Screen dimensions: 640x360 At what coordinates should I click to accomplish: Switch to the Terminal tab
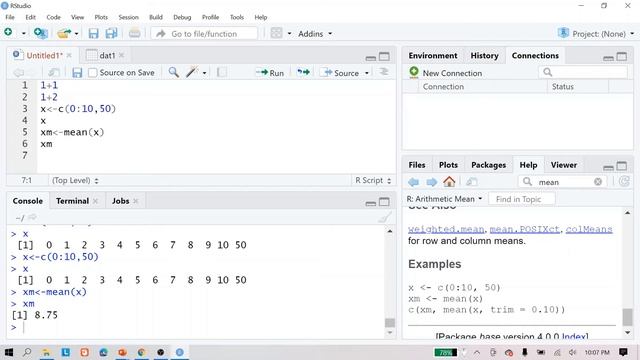72,201
